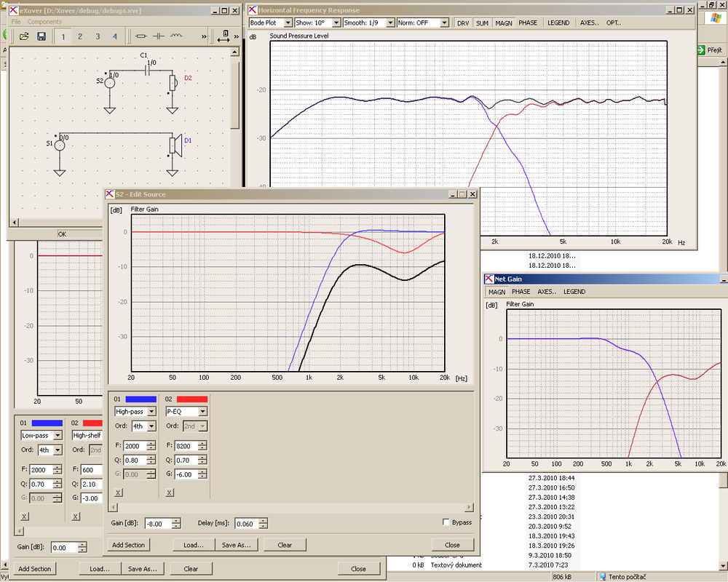Enable the Bypass checkbox

[446, 522]
